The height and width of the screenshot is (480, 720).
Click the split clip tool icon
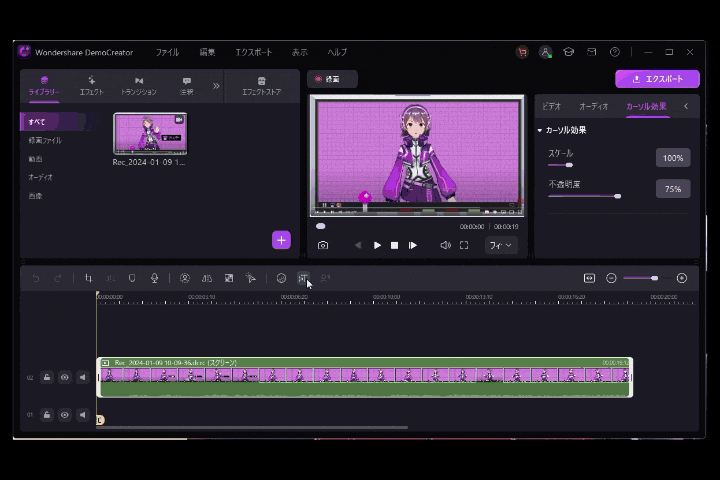(x=110, y=278)
